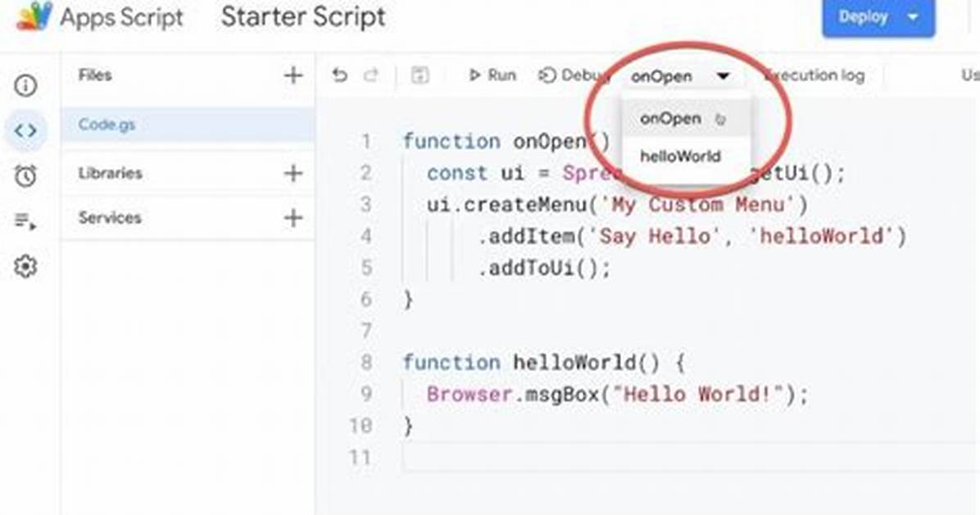The image size is (980, 515).
Task: Click the Libraries section label
Action: (110, 173)
